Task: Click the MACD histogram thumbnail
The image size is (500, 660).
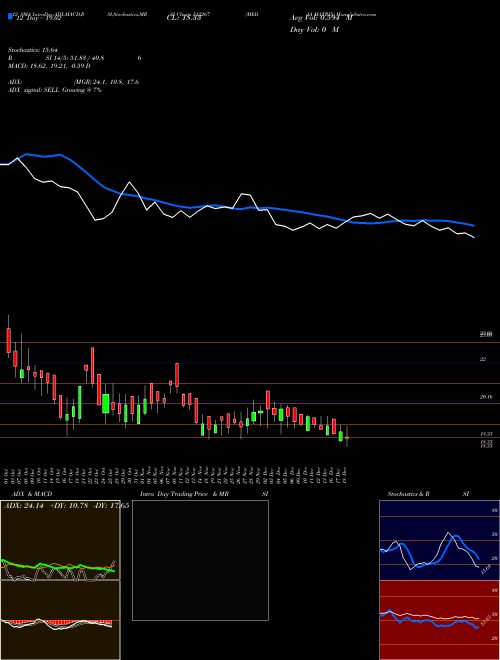Action: click(x=60, y=620)
